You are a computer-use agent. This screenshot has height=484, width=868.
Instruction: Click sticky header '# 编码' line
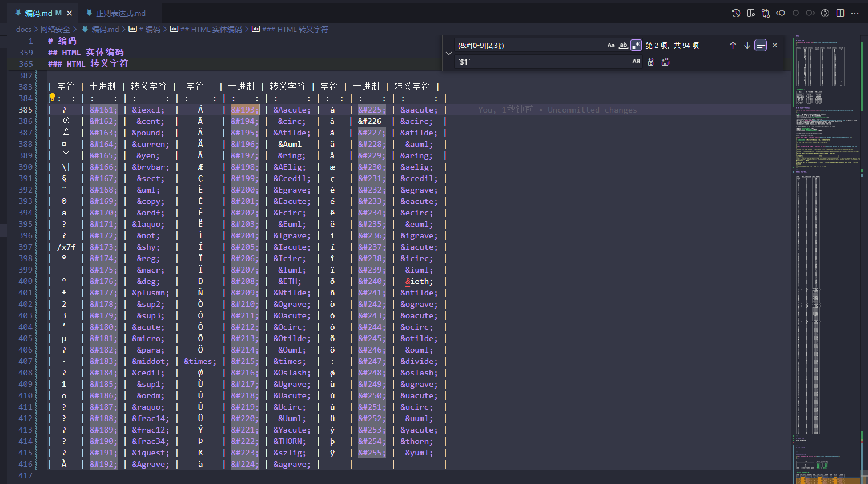[x=62, y=41]
